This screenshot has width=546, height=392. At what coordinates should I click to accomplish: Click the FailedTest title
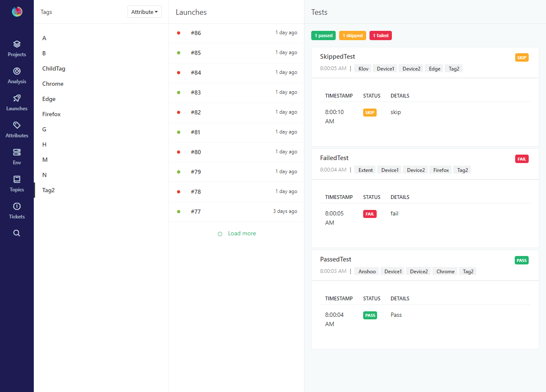[334, 158]
